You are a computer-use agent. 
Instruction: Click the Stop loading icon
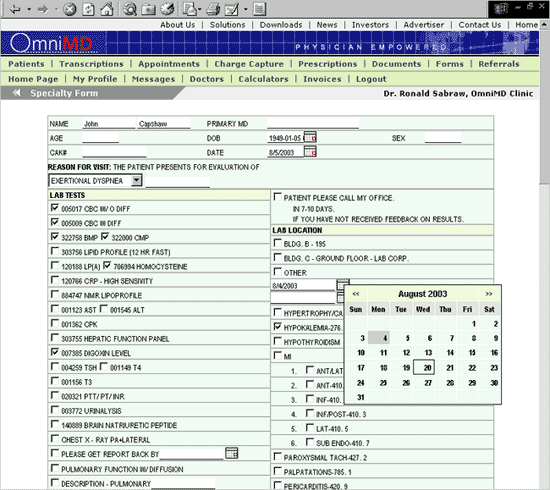70,9
